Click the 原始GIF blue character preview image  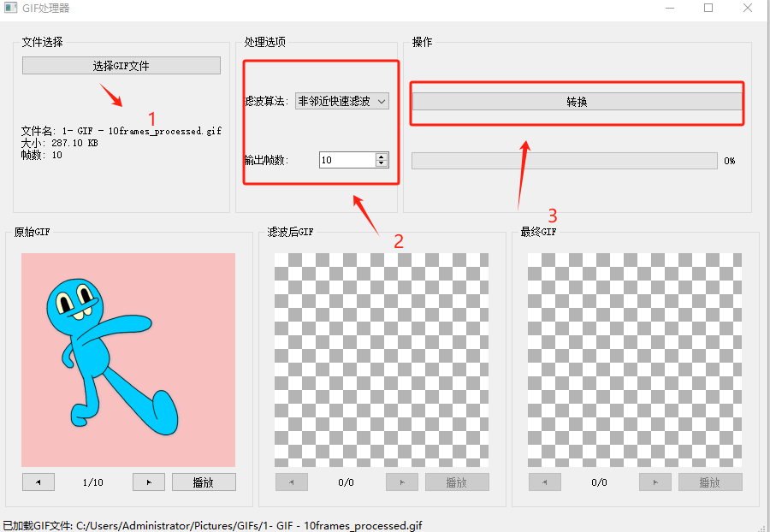coord(127,359)
